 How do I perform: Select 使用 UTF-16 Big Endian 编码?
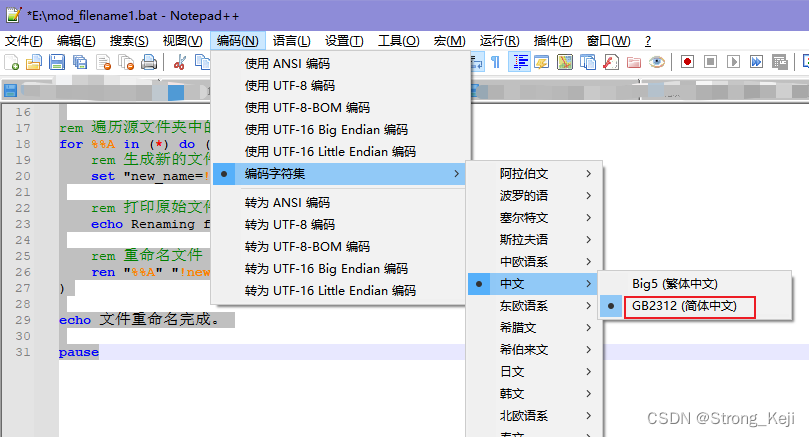coord(341,130)
